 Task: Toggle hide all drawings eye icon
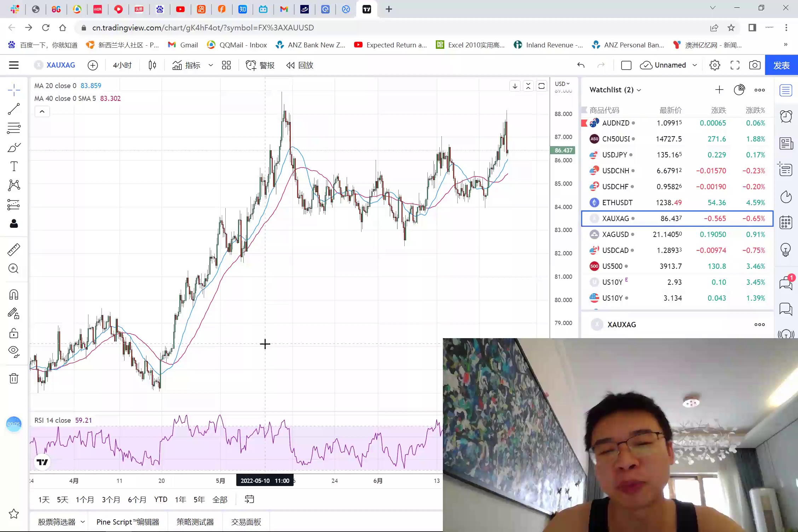14,351
